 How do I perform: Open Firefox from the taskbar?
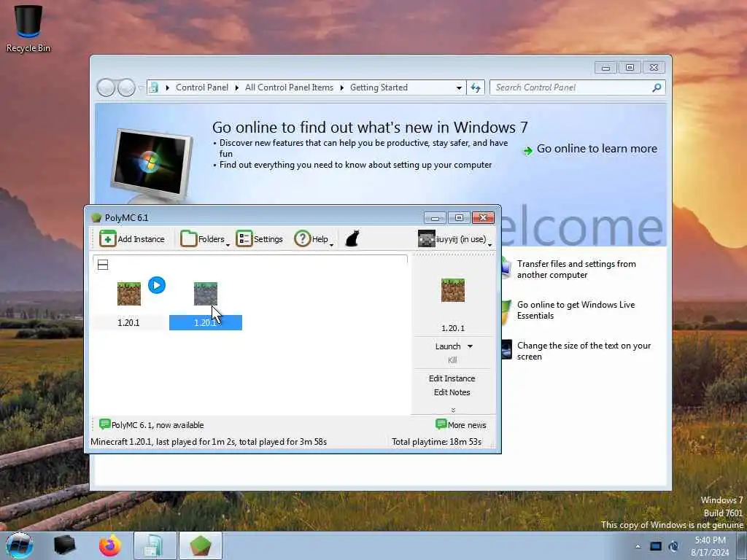109,545
